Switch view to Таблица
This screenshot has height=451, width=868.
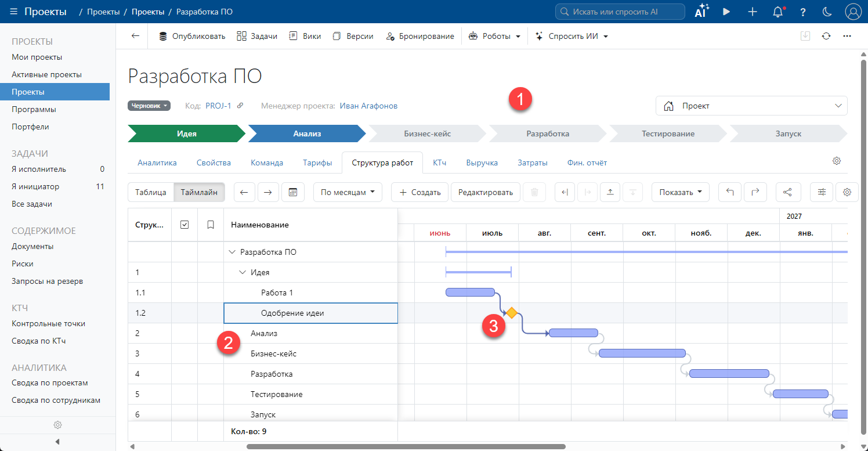tap(151, 192)
